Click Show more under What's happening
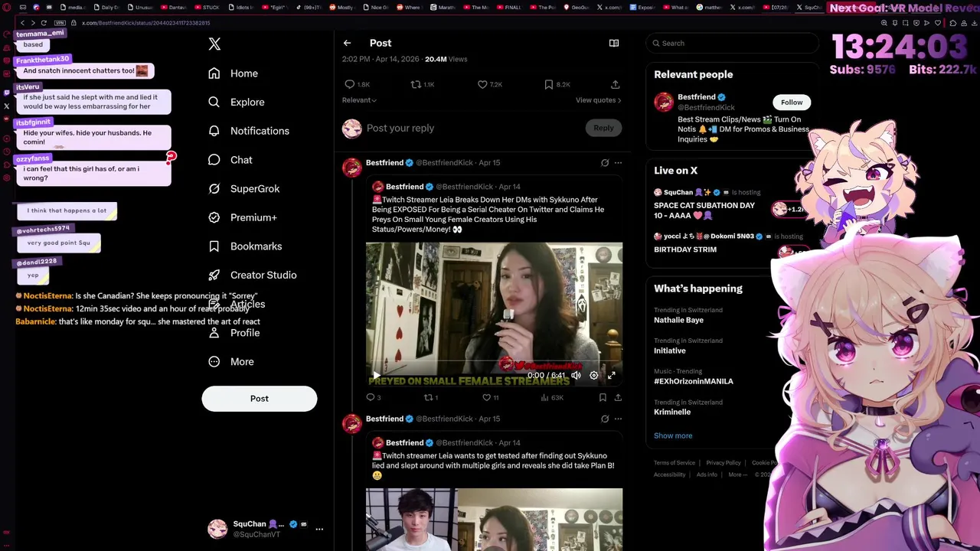 coord(673,435)
